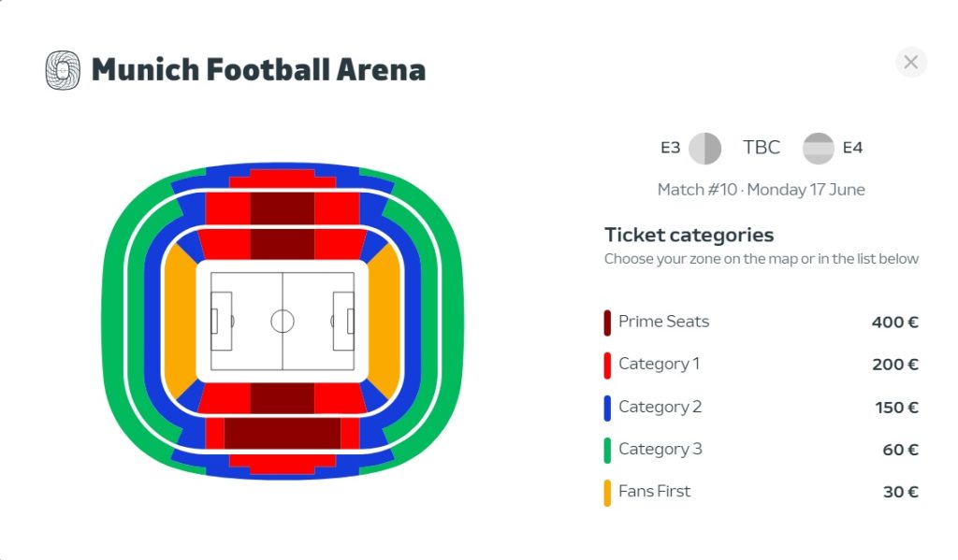Viewport: 958px width, 560px height.
Task: Click the red Category 1 color swatch
Action: (608, 365)
